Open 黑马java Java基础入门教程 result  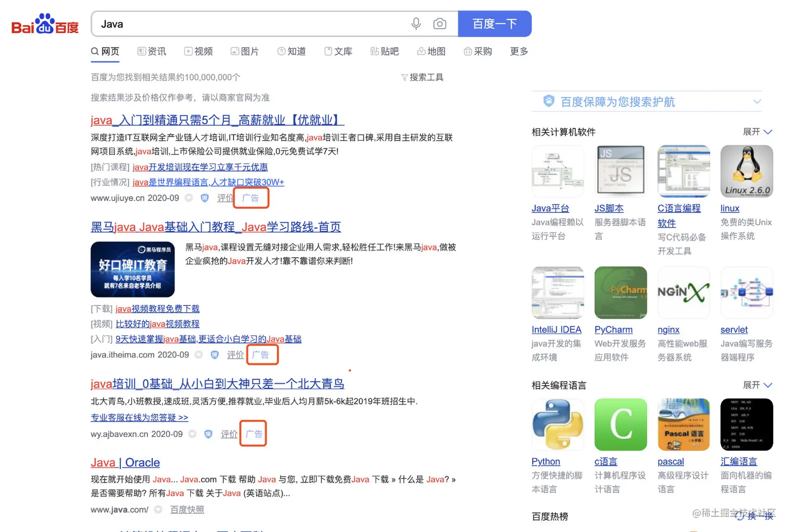click(x=216, y=227)
